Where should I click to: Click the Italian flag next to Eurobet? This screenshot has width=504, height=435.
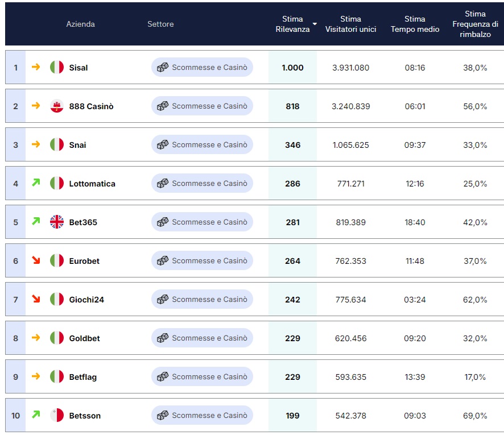pyautogui.click(x=57, y=260)
